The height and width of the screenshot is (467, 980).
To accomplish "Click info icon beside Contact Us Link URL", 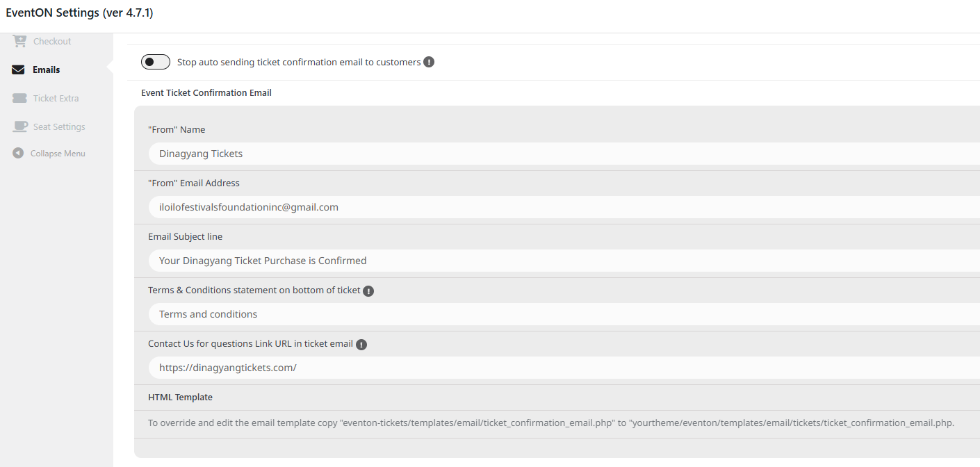I will click(x=361, y=345).
